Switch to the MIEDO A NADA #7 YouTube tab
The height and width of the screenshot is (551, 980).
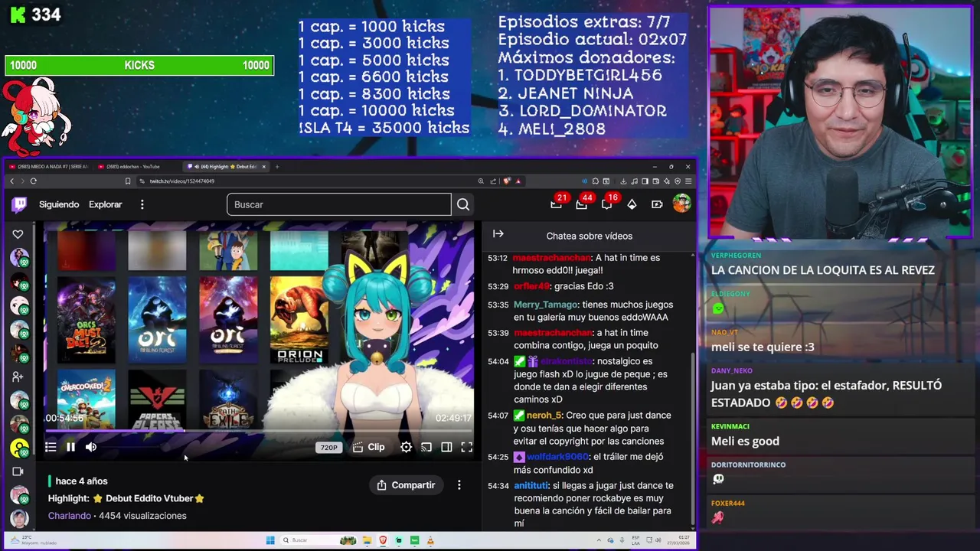(50, 167)
